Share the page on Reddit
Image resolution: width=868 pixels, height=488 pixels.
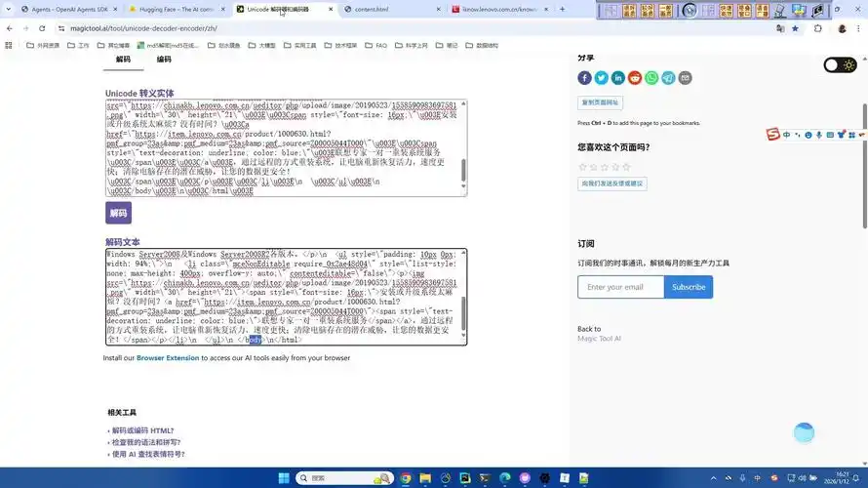(x=635, y=78)
